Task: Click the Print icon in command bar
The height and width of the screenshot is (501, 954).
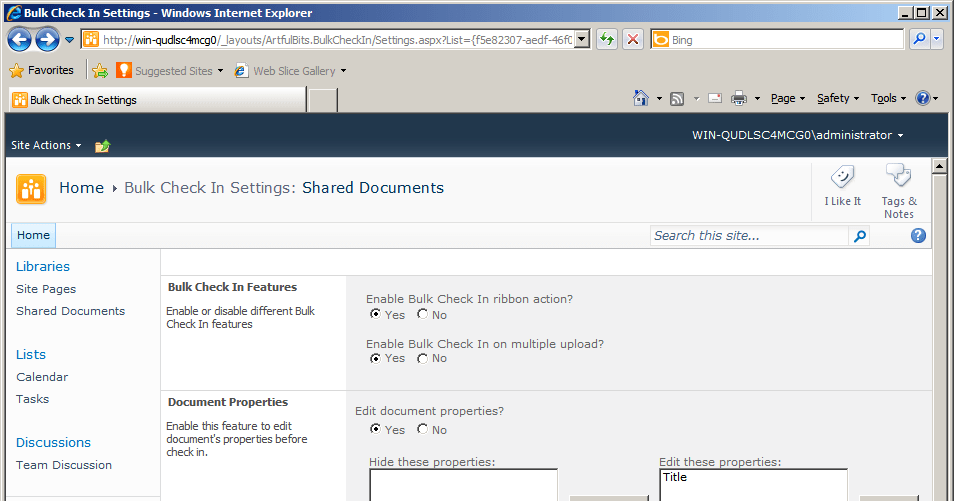Action: 739,98
